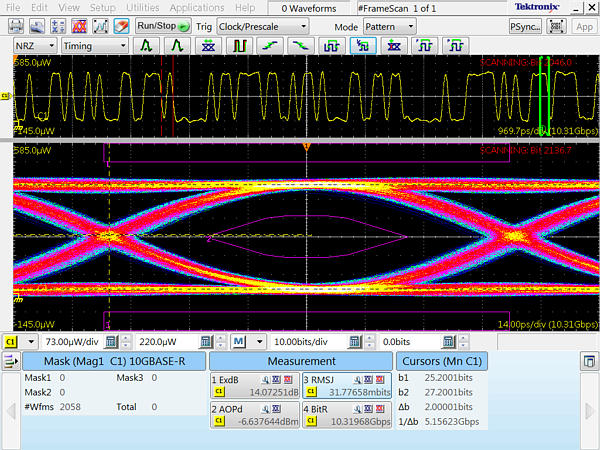The width and height of the screenshot is (600, 450).
Task: Select the rising-edge rise time measurement icon
Action: [x=270, y=46]
